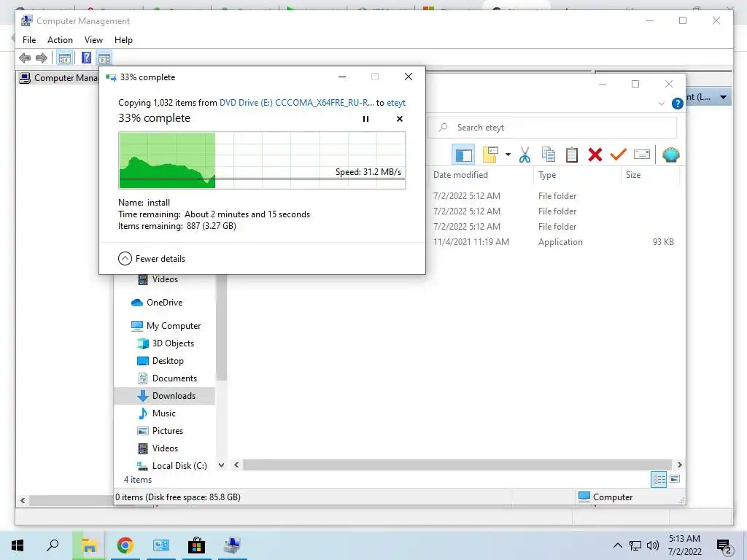Image resolution: width=747 pixels, height=560 pixels.
Task: Click Computer Management scroll left arrow
Action: coord(23,500)
